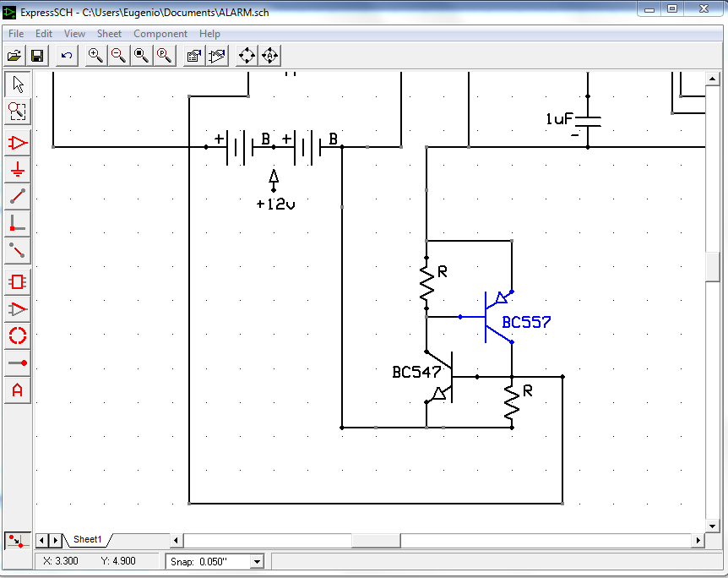The height and width of the screenshot is (578, 728).
Task: Choose the new component rectangle tool
Action: click(x=18, y=281)
